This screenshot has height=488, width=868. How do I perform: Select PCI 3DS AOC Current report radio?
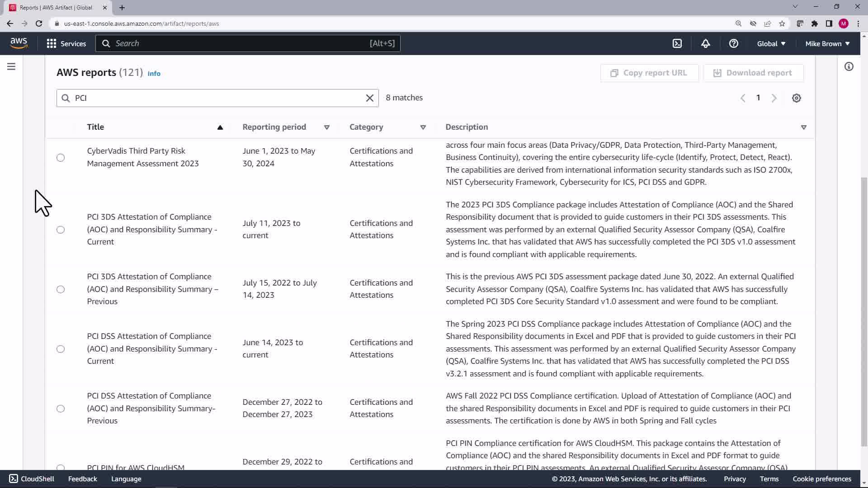pos(61,230)
